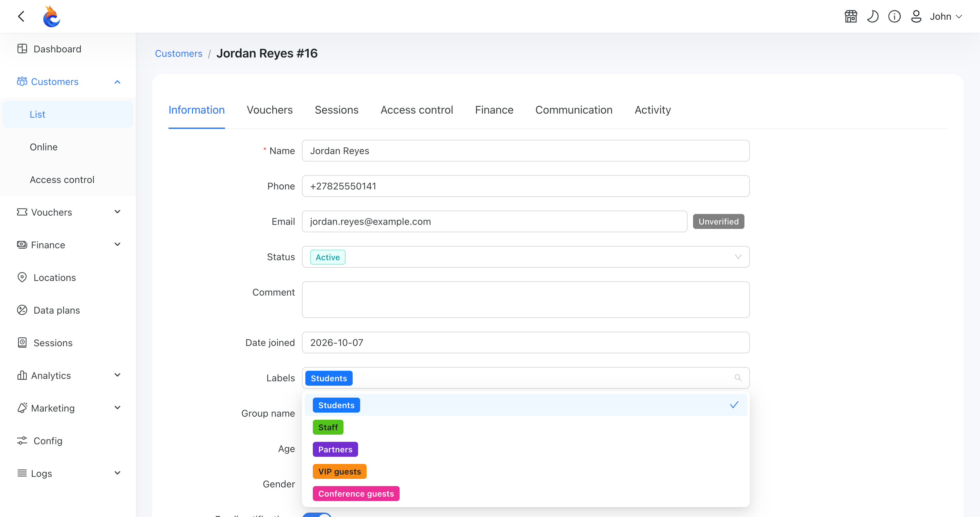Click the Analytics chart icon

click(22, 375)
